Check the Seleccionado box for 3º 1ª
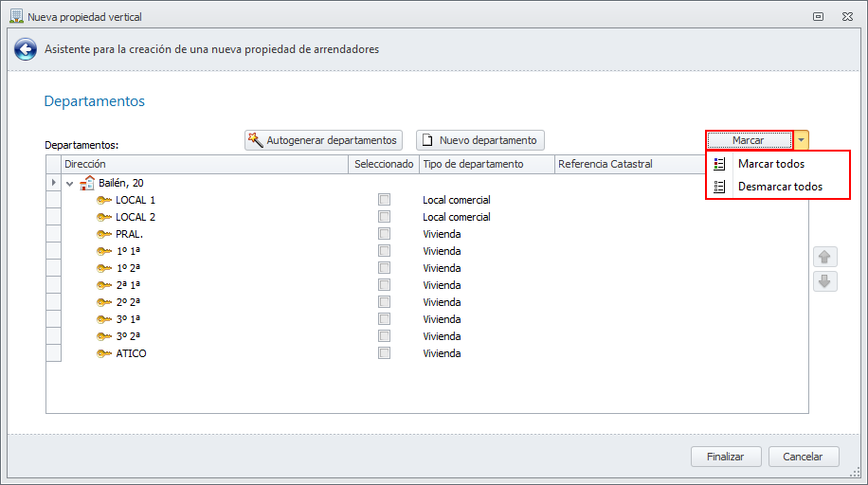 pyautogui.click(x=384, y=319)
